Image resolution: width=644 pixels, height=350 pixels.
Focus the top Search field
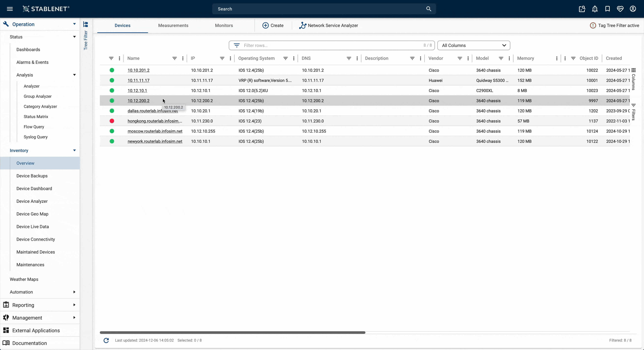coord(324,9)
